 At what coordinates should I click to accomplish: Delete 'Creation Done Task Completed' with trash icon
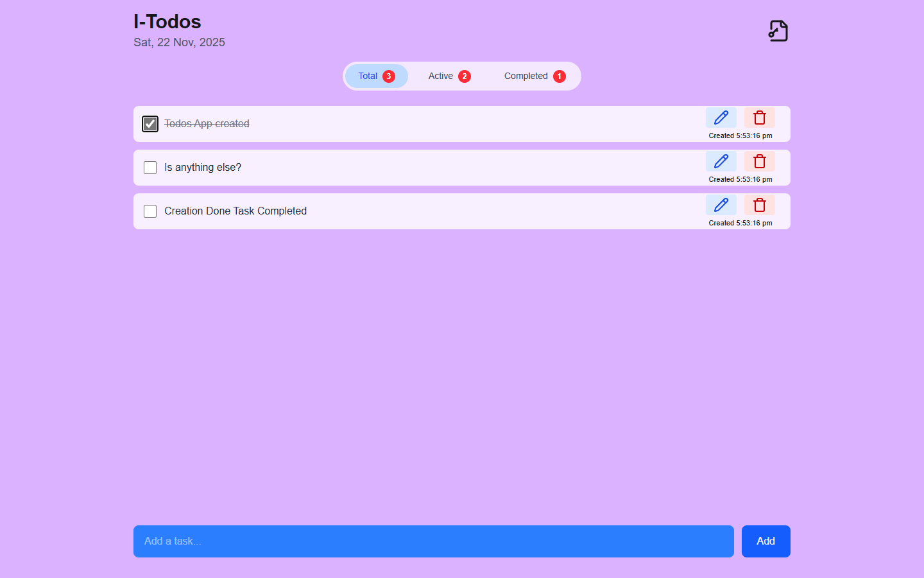tap(759, 205)
